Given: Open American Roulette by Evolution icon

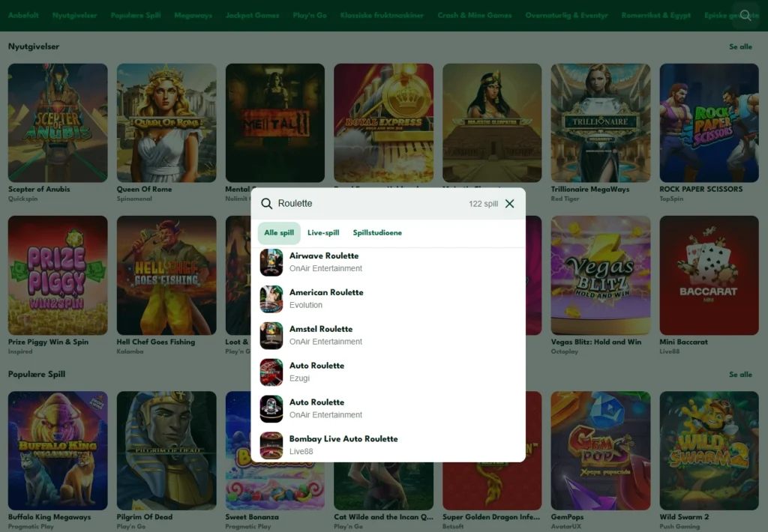Looking at the screenshot, I should [271, 299].
